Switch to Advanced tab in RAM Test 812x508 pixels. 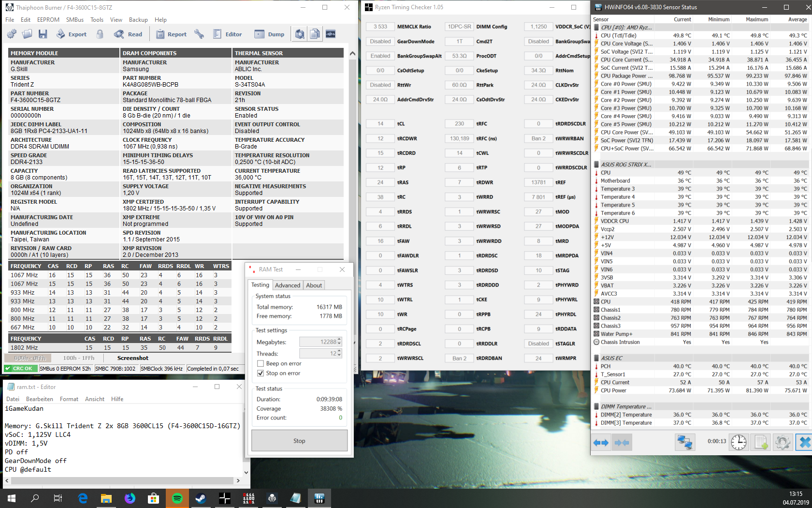click(288, 285)
